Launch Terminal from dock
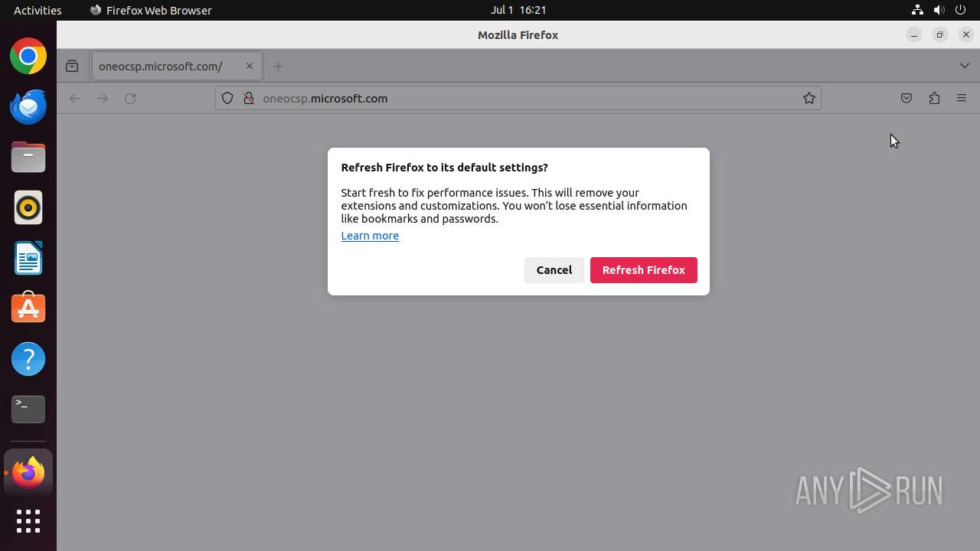The width and height of the screenshot is (980, 551). coord(28,409)
